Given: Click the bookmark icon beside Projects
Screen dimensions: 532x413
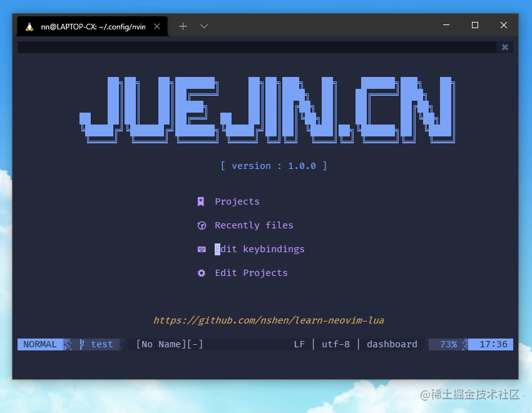Looking at the screenshot, I should click(201, 201).
